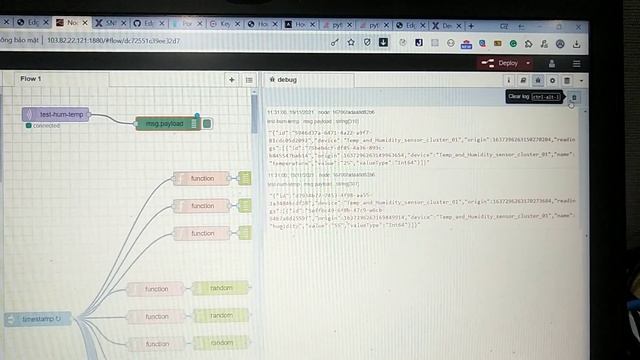Select the test-hum-temp MQTT node
The width and height of the screenshot is (640, 360).
tap(56, 115)
